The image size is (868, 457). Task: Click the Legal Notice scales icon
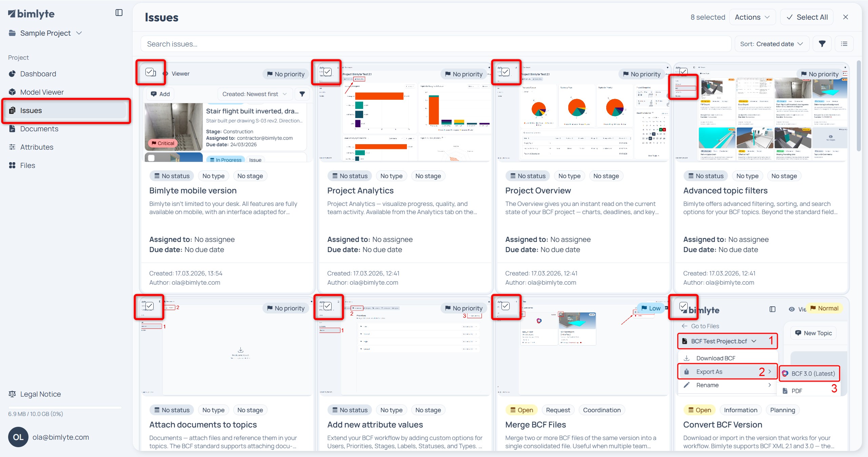12,394
